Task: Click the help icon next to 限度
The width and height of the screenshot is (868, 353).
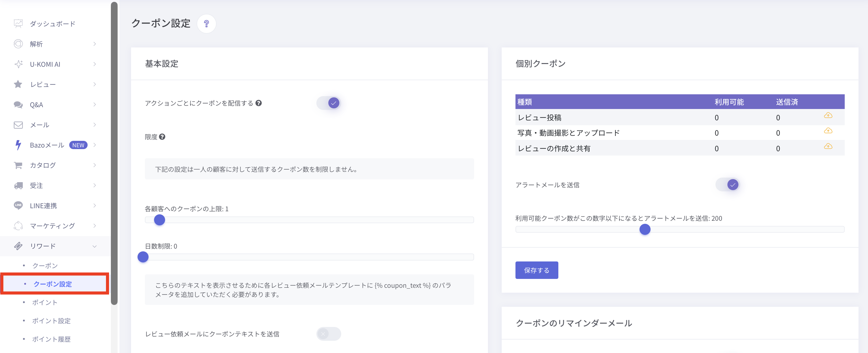Action: pyautogui.click(x=162, y=137)
